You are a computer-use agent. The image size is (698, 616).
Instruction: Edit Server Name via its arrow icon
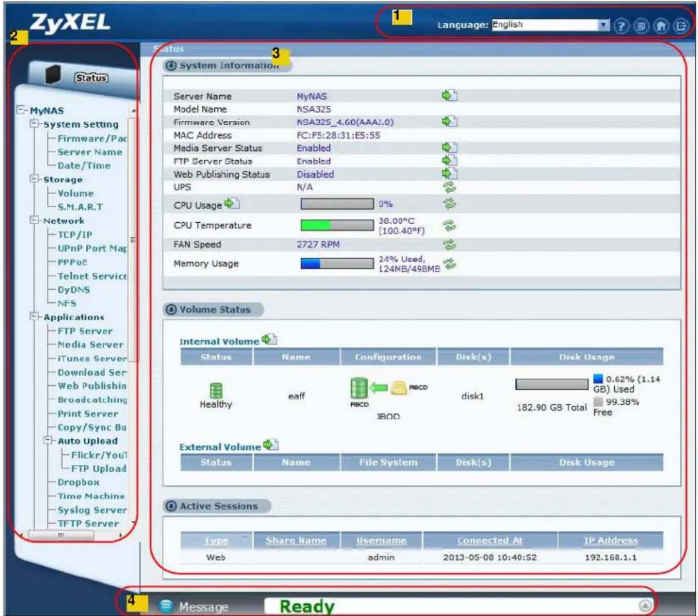coord(449,95)
